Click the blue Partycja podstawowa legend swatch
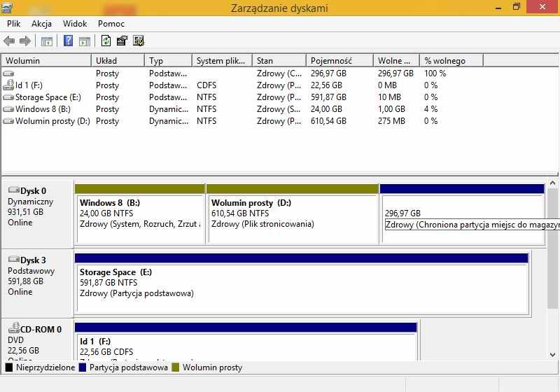 click(x=83, y=367)
